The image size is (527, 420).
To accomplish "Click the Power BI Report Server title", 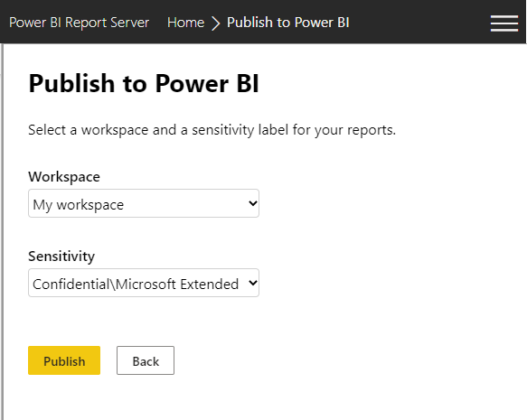I will coord(79,23).
